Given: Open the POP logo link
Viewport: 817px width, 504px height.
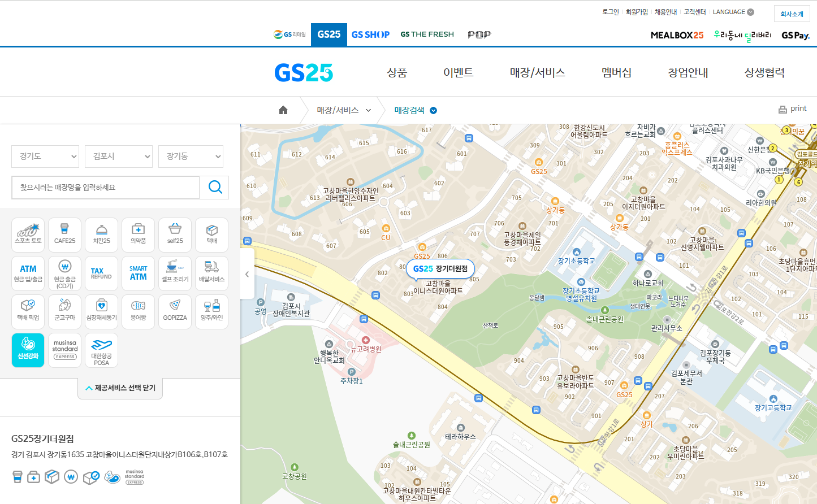Looking at the screenshot, I should [x=479, y=34].
